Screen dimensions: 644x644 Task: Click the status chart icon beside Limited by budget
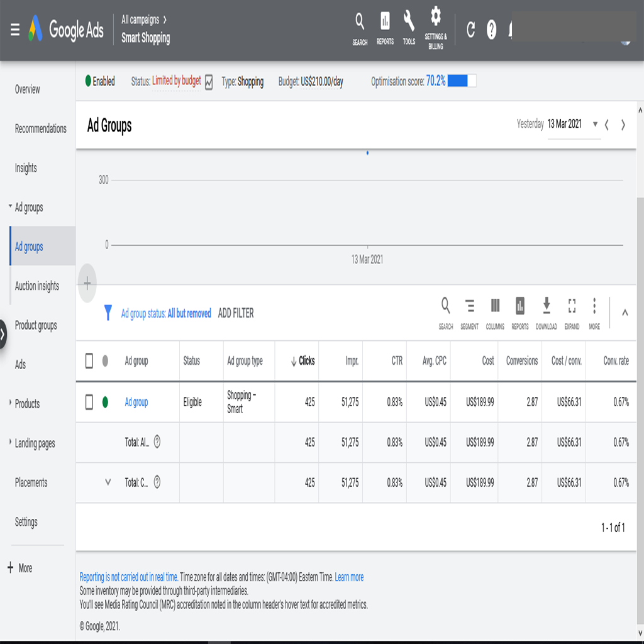(209, 82)
